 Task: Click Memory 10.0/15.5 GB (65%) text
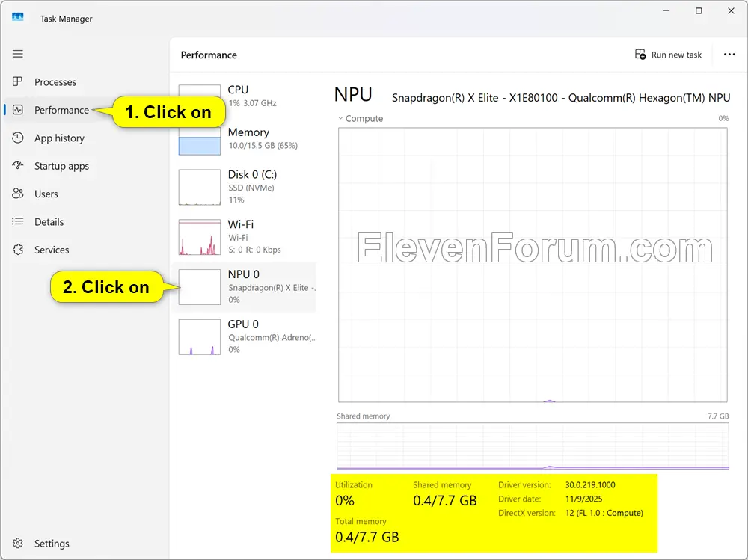pyautogui.click(x=263, y=146)
